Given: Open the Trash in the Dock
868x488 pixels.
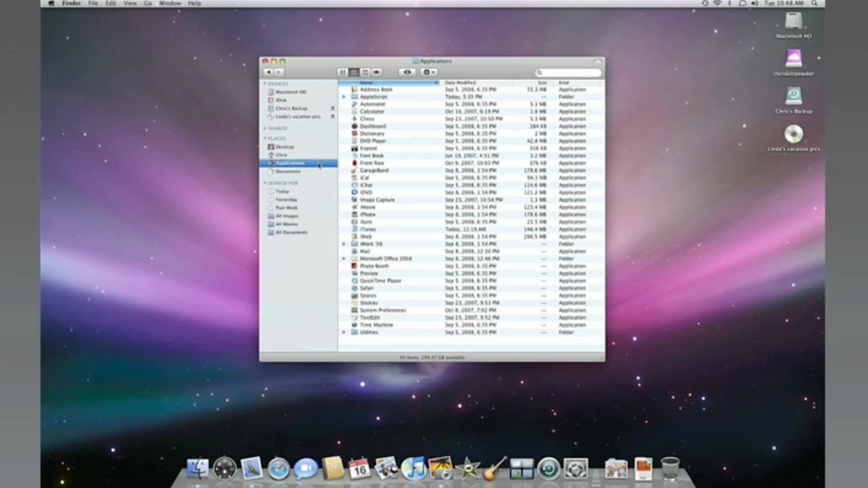Looking at the screenshot, I should [670, 468].
